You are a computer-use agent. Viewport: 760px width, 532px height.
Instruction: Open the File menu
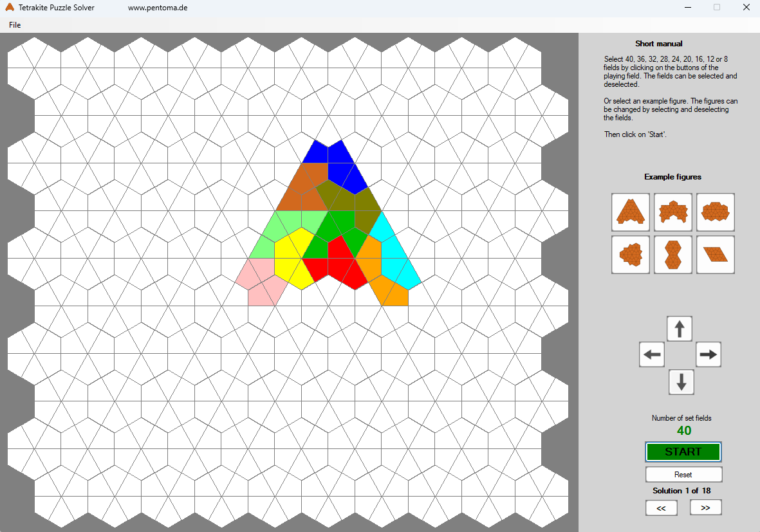point(14,24)
